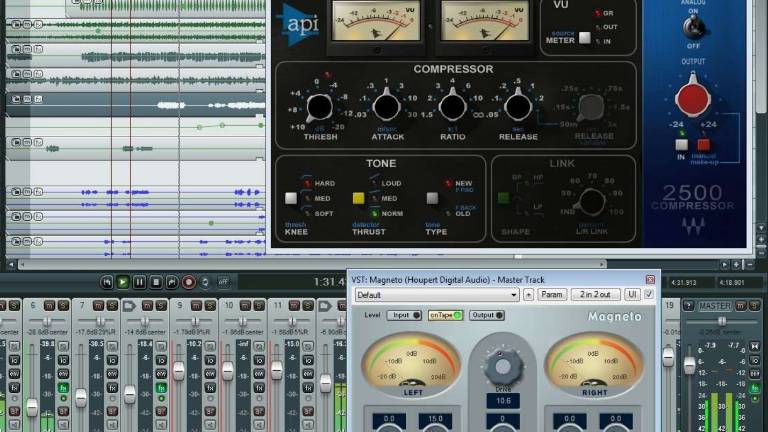The image size is (768, 432).
Task: Collapse the folder track after track 11
Action: 325,306
